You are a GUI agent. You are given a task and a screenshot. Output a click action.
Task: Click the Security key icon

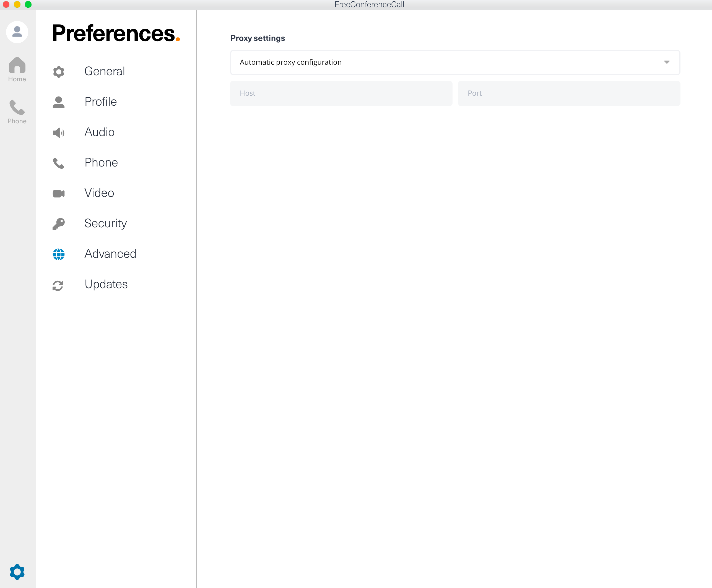pyautogui.click(x=58, y=223)
